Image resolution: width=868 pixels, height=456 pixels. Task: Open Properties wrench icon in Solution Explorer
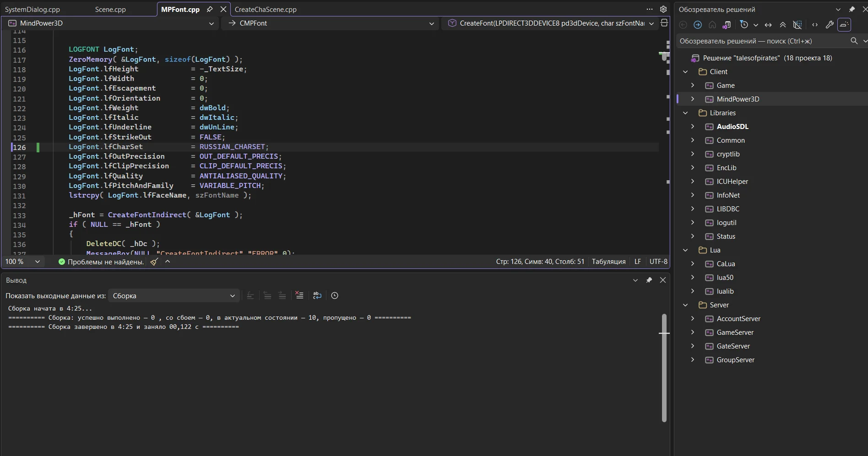click(x=829, y=25)
